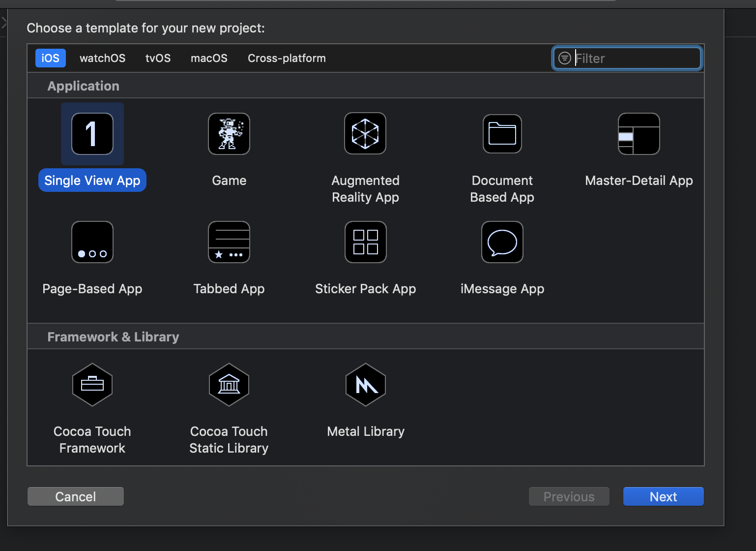Screen dimensions: 756x551
Task: Choose the Cocoa Touch Static Library template
Action: (229, 385)
